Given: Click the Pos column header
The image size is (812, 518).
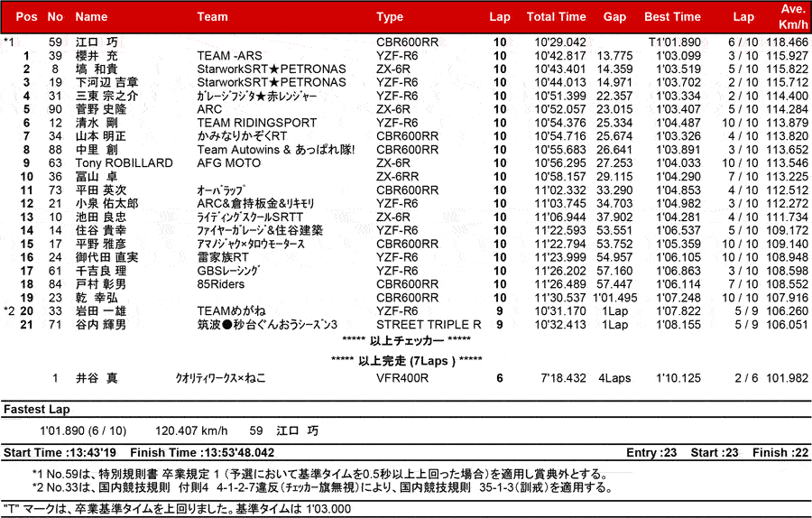Looking at the screenshot, I should (26, 16).
